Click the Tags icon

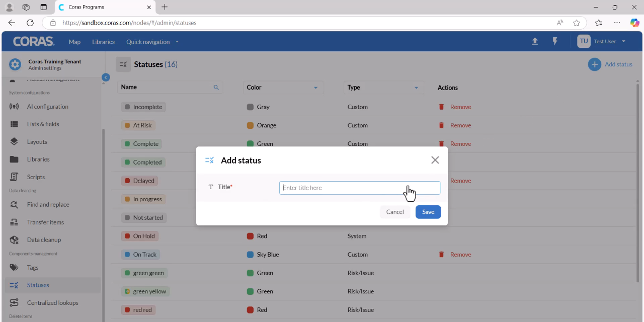click(14, 268)
